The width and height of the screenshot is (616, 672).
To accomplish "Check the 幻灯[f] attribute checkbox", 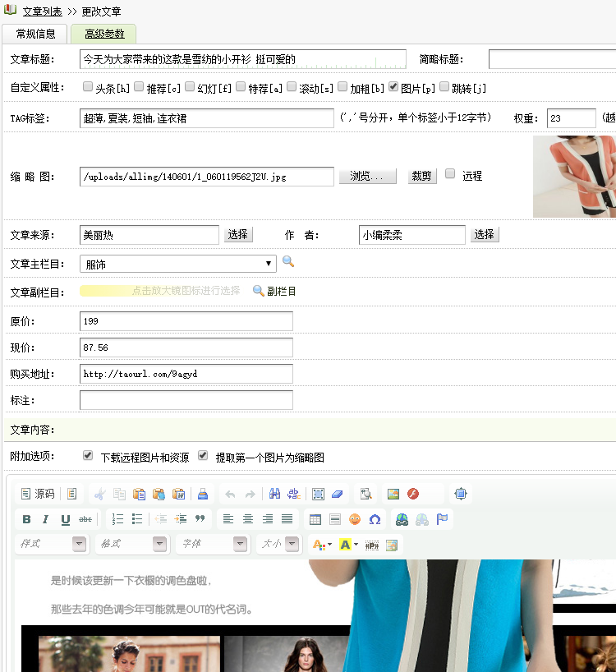I will pyautogui.click(x=190, y=87).
